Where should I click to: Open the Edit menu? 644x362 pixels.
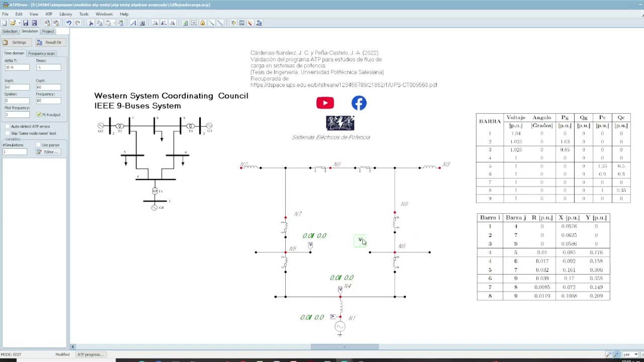(x=19, y=14)
